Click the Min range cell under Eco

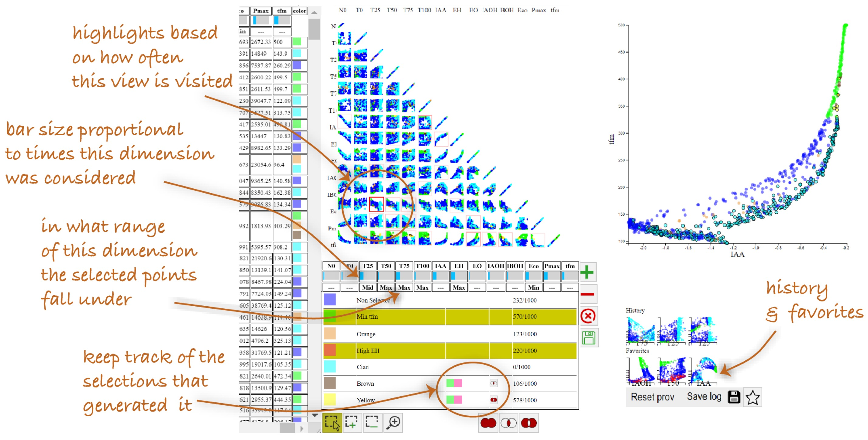(x=533, y=288)
